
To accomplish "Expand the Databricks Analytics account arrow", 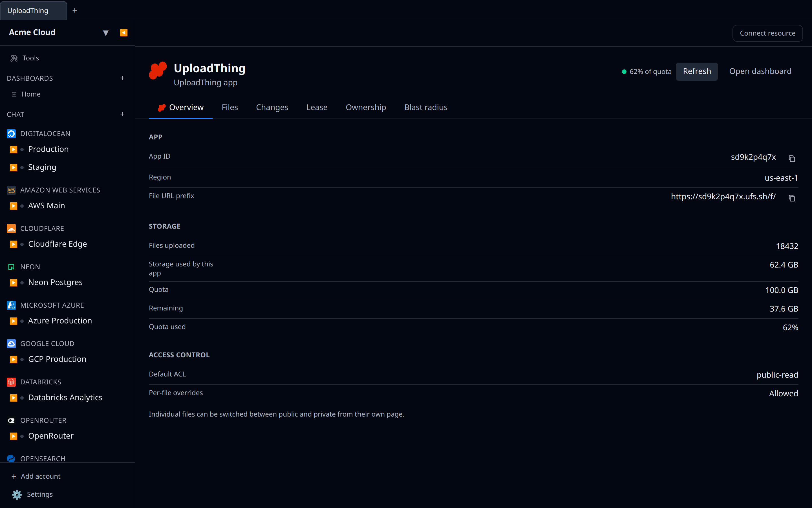I will coord(14,397).
